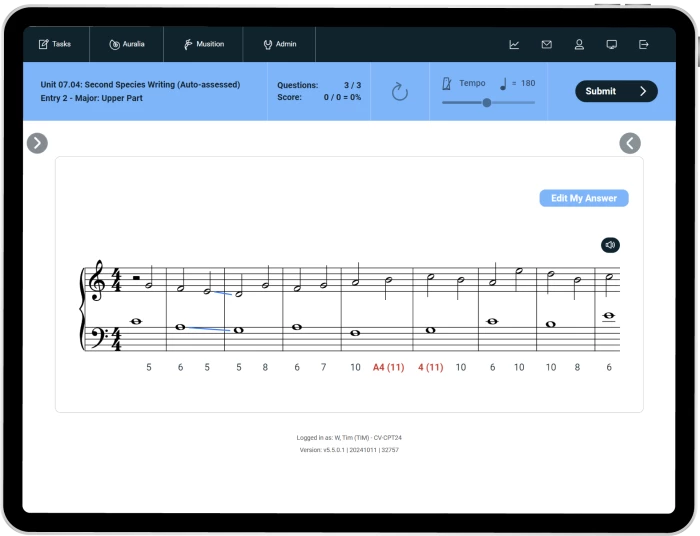Image resolution: width=700 pixels, height=536 pixels.
Task: Go to the Admin section
Action: point(279,44)
